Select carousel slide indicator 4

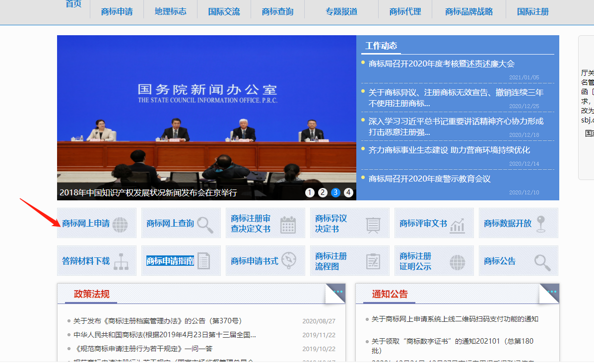[348, 192]
